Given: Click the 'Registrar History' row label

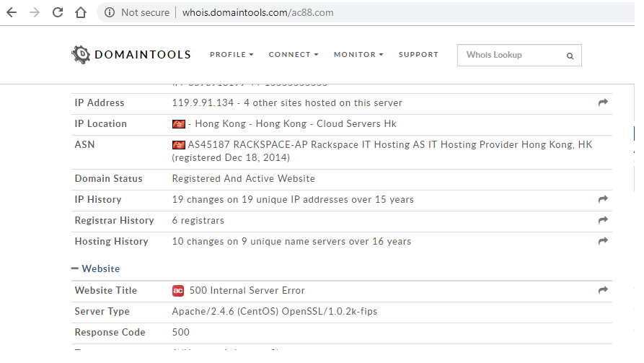Looking at the screenshot, I should 114,220.
